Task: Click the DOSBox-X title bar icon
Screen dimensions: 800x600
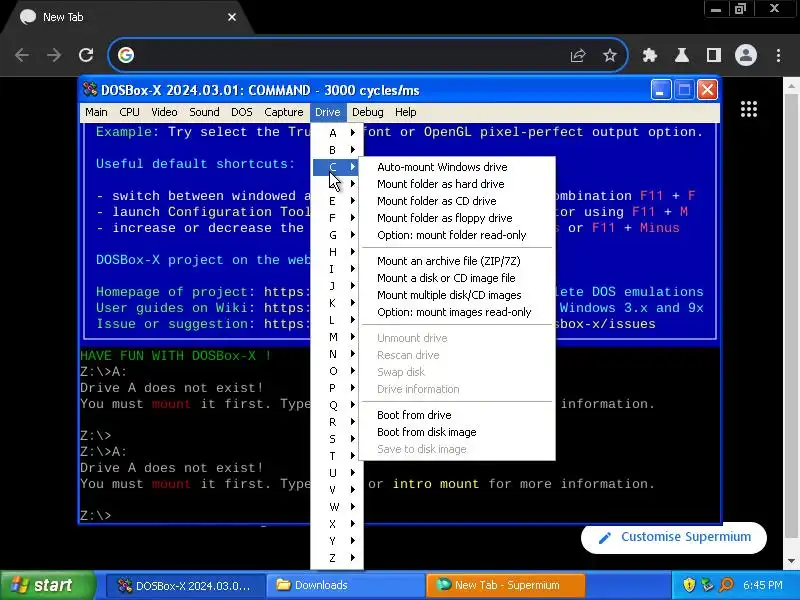Action: pos(90,90)
